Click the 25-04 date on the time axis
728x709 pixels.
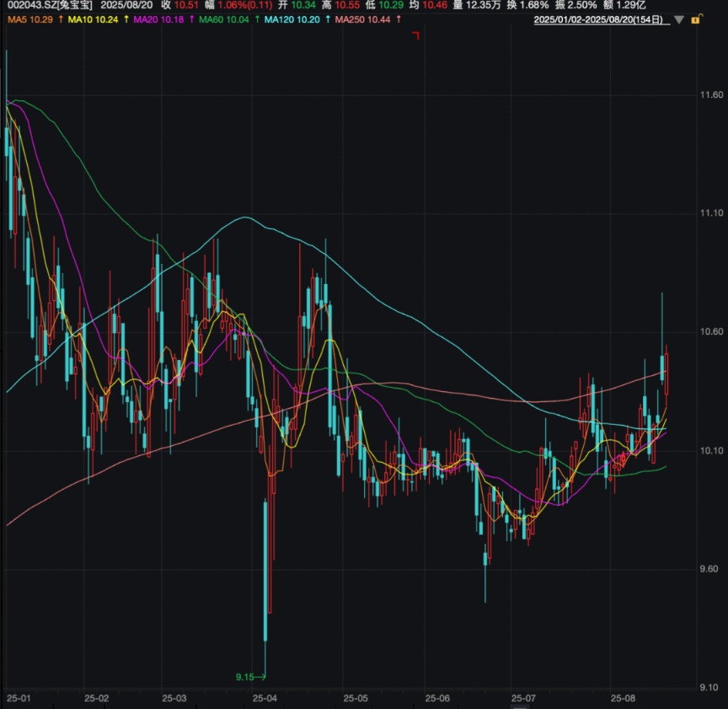265,699
